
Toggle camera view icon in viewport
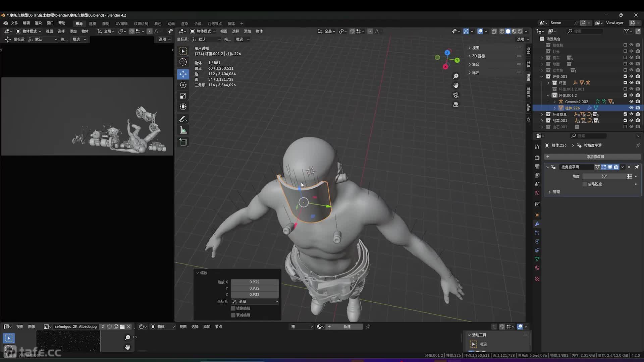pos(456,95)
